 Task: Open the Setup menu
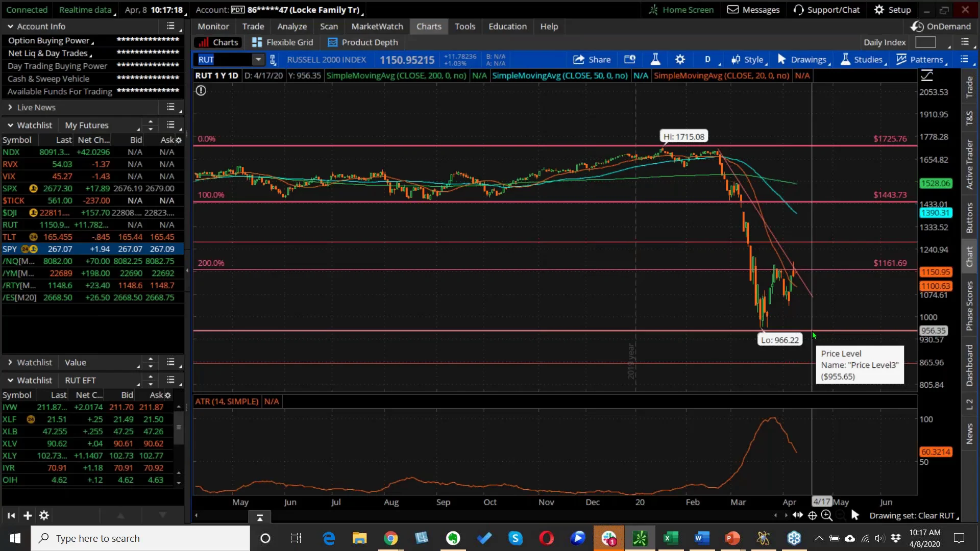(x=892, y=10)
